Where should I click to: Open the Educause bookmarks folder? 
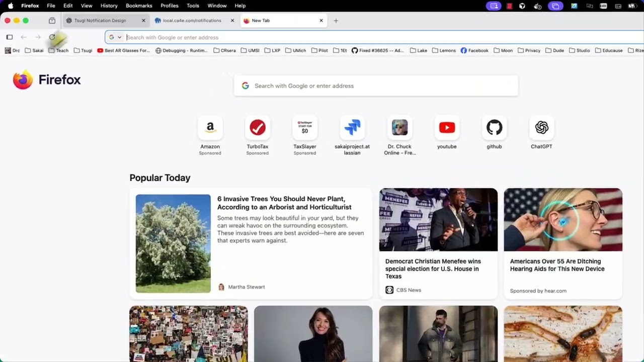coord(609,50)
